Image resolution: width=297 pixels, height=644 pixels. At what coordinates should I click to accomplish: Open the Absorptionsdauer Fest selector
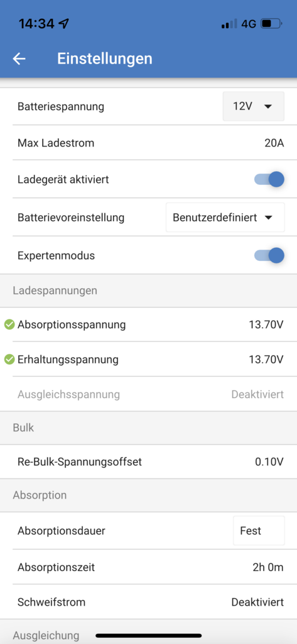pos(259,531)
